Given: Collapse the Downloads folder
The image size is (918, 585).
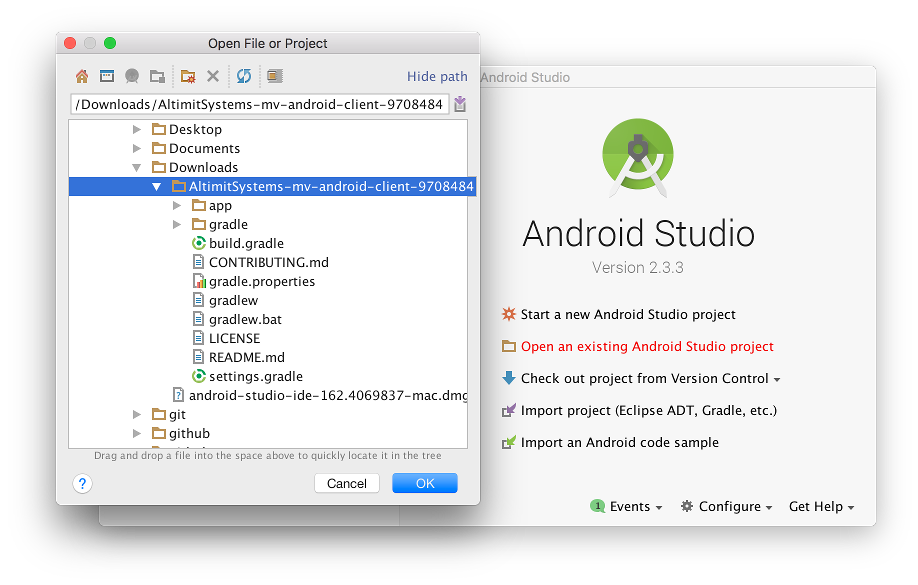Looking at the screenshot, I should tap(136, 167).
